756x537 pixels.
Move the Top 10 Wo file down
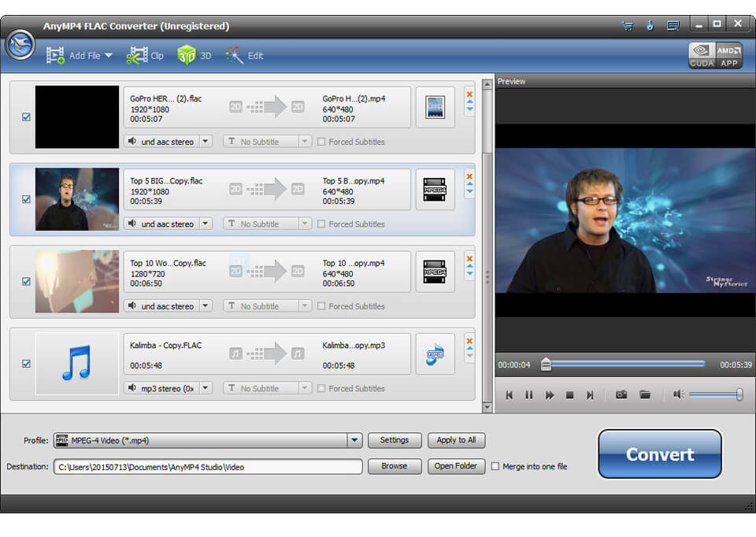click(x=469, y=274)
